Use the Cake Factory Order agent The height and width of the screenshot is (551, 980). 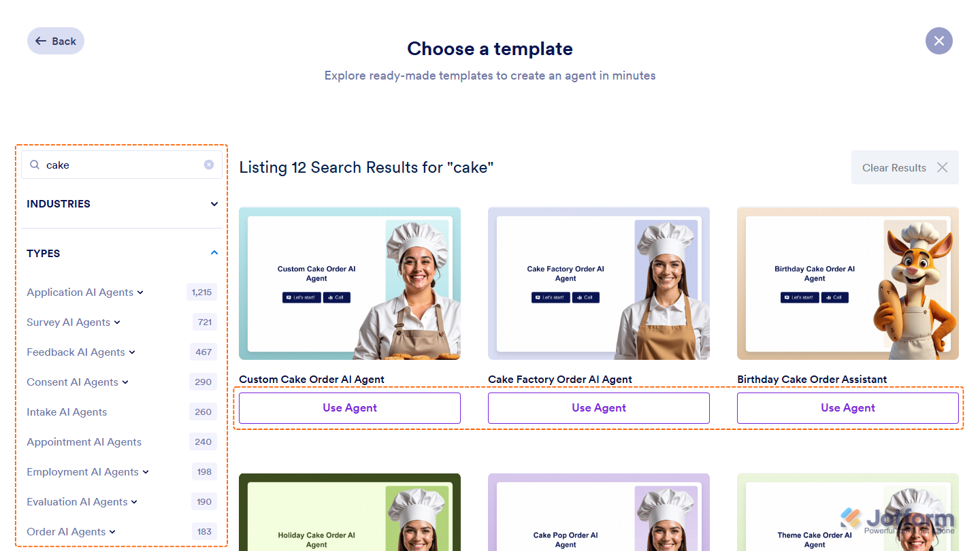599,408
